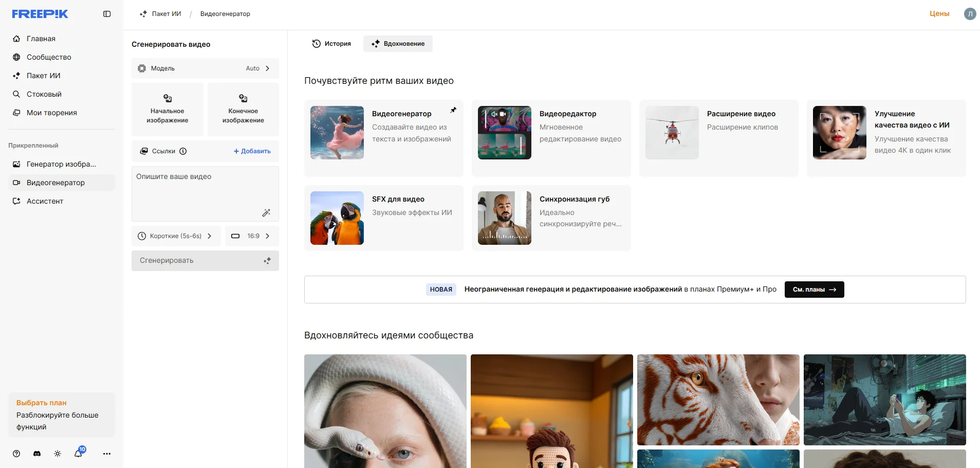This screenshot has height=468, width=980.
Task: Open the pinned Генератор изображений item
Action: click(x=62, y=164)
